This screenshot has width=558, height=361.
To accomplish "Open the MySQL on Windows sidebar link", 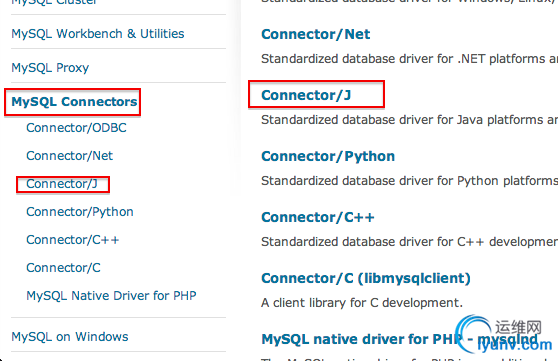I will (x=70, y=337).
